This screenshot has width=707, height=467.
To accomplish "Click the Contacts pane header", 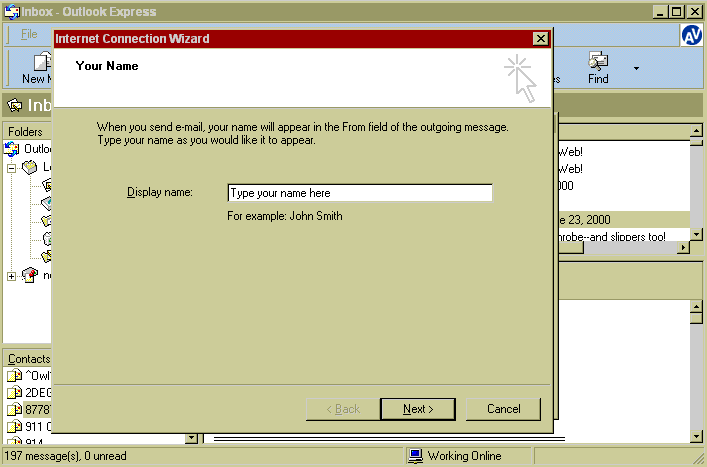I will 28,359.
